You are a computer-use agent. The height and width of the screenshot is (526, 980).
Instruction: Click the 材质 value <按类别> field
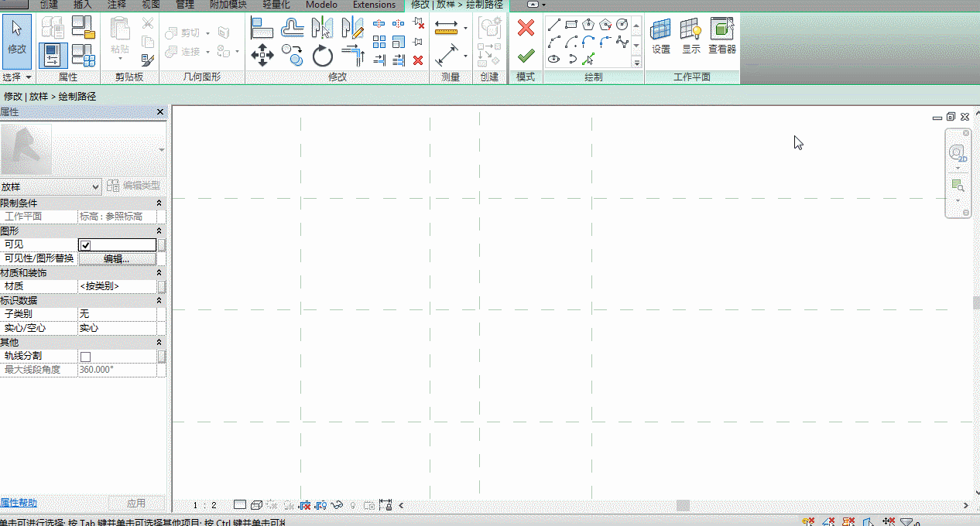tap(118, 286)
